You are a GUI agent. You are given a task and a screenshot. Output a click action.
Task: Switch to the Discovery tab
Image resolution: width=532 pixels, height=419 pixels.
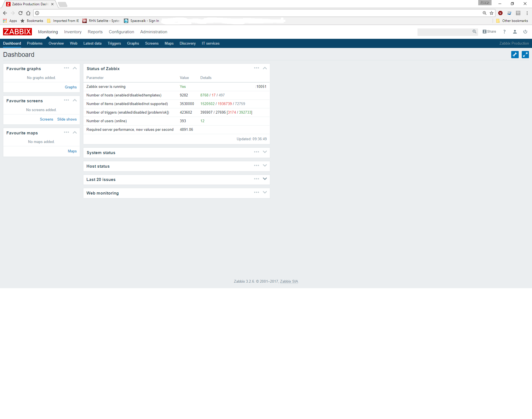click(188, 44)
